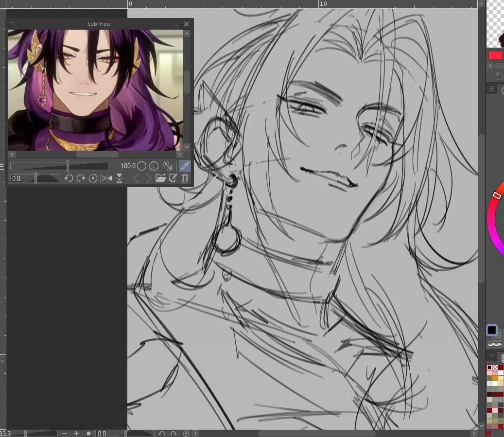Zoom in on the Sub View image
This screenshot has height=437, width=504.
(x=154, y=166)
